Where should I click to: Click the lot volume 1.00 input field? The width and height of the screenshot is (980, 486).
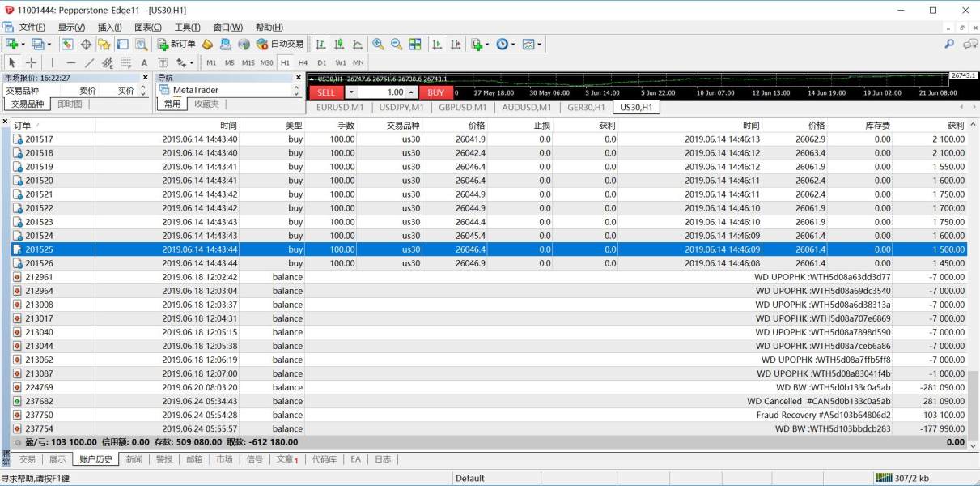[x=381, y=92]
